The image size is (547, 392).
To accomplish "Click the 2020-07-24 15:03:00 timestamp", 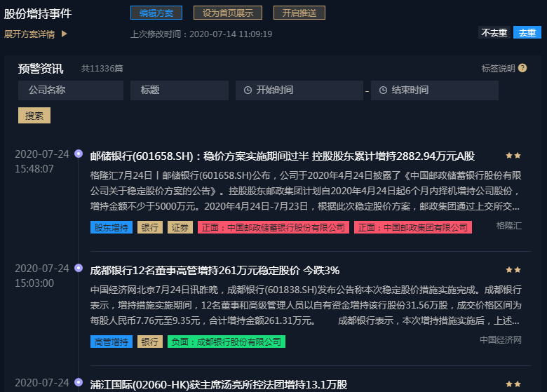I will point(42,276).
